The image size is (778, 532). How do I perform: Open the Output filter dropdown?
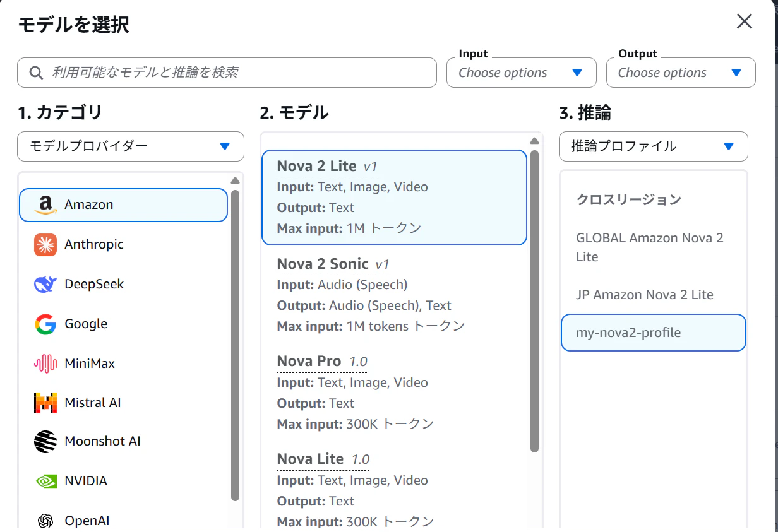click(681, 73)
